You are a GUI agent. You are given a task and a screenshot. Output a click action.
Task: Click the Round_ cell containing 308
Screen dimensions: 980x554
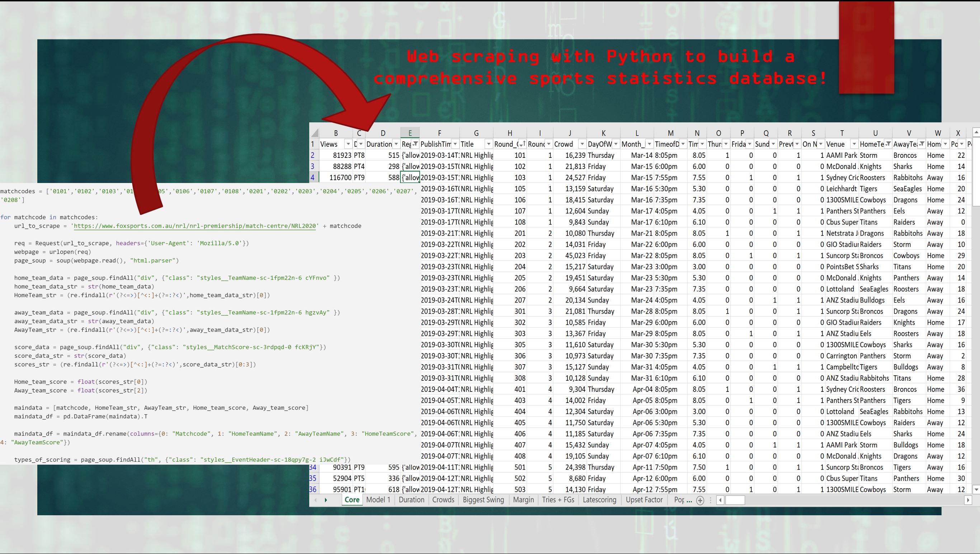(510, 378)
